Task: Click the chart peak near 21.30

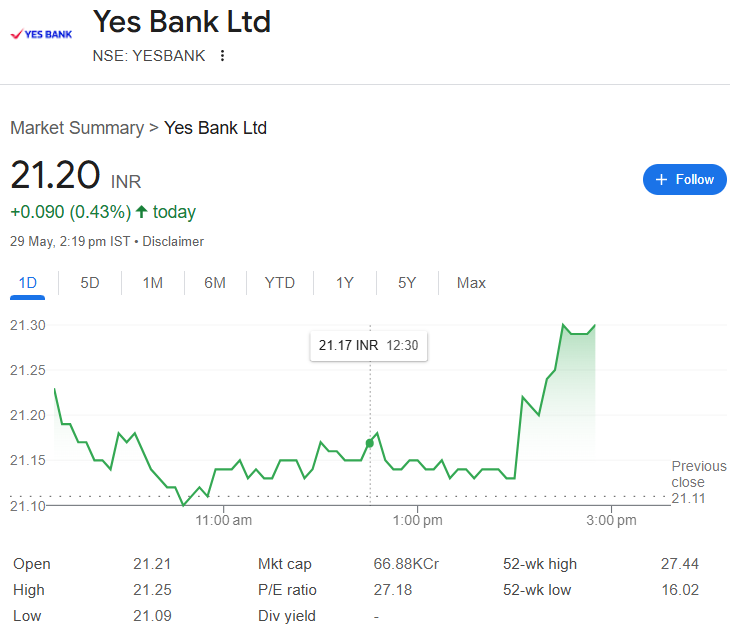Action: pos(563,324)
